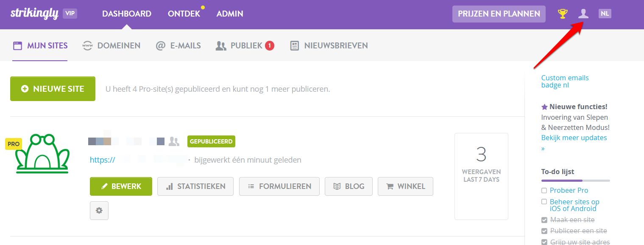
Task: Check the Probeer Pro checkbox
Action: (544, 190)
